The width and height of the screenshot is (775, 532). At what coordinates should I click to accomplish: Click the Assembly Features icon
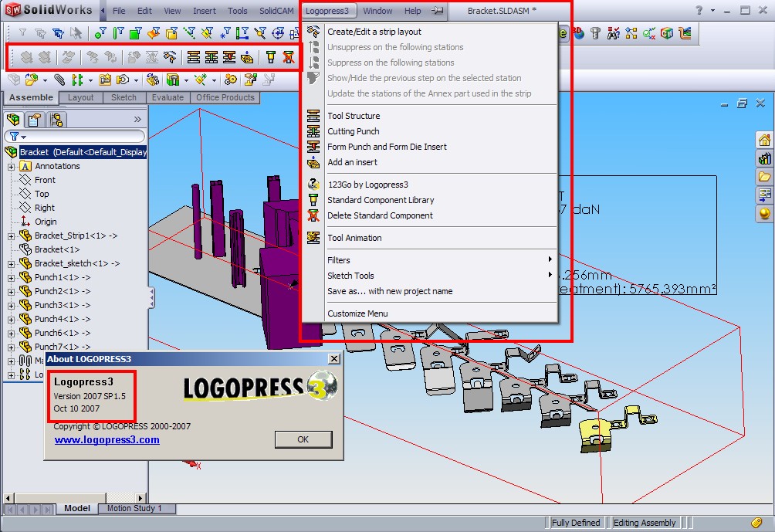[x=172, y=80]
